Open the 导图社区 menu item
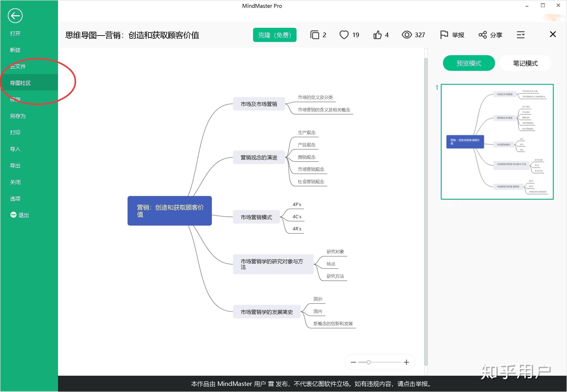 click(20, 83)
